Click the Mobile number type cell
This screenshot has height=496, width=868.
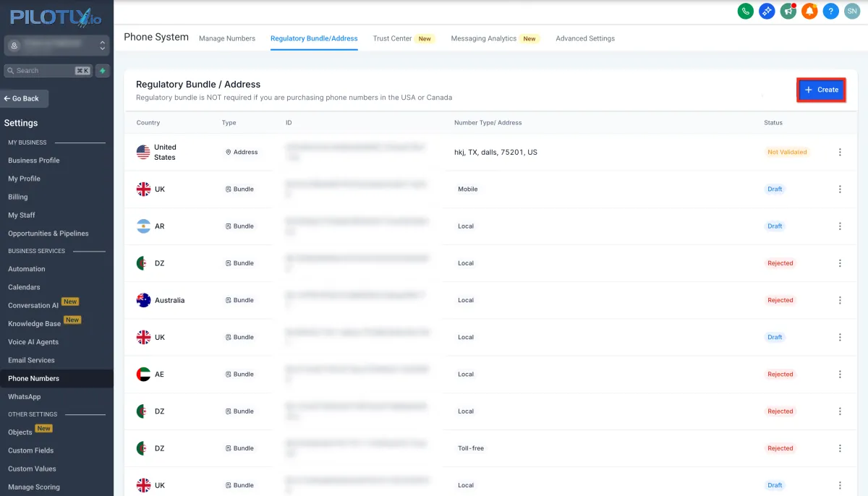coord(467,189)
